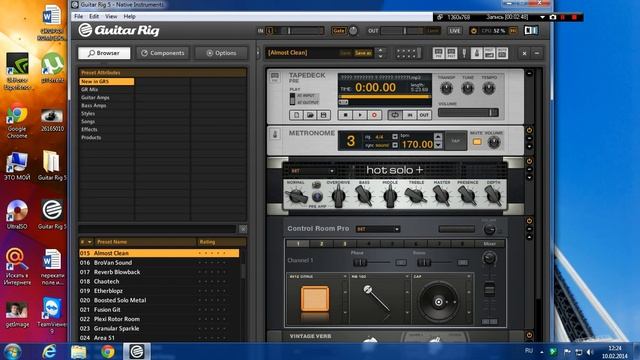This screenshot has height=360, width=640.
Task: Toggle the noise Gate button
Action: click(338, 31)
